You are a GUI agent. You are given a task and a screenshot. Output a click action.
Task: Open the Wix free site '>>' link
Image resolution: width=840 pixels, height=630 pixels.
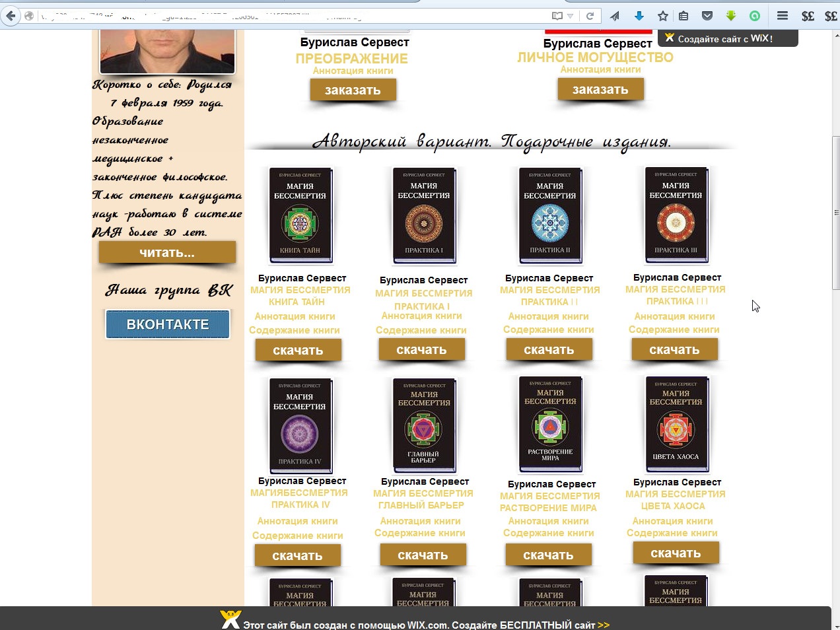[603, 625]
